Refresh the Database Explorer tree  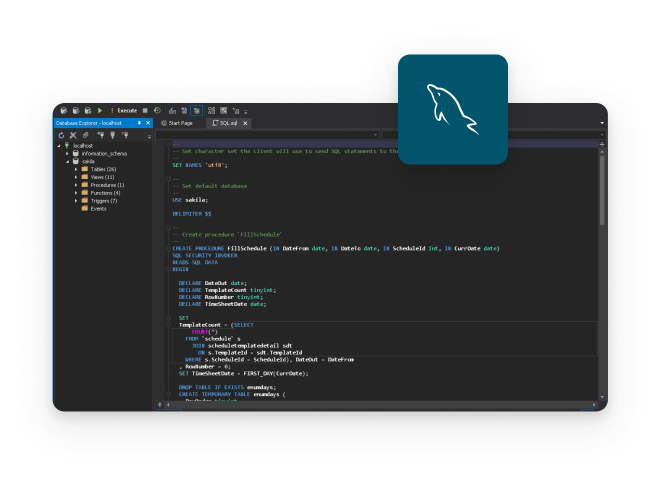[x=62, y=134]
